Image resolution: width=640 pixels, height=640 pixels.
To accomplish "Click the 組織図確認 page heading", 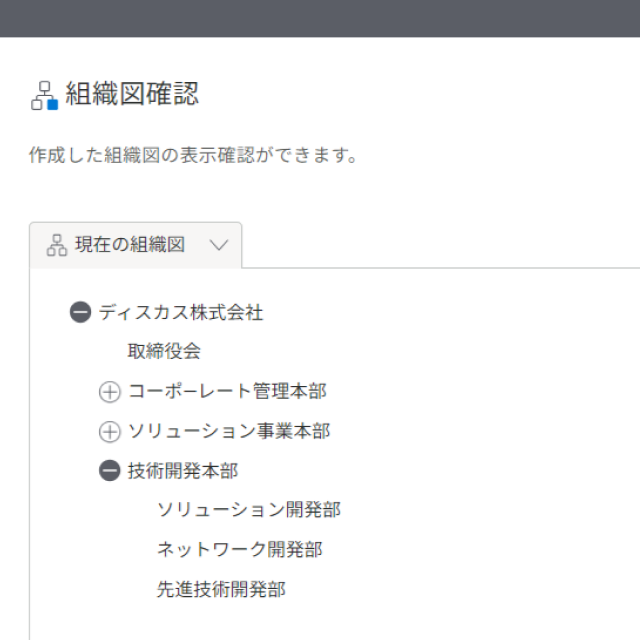I will (132, 94).
